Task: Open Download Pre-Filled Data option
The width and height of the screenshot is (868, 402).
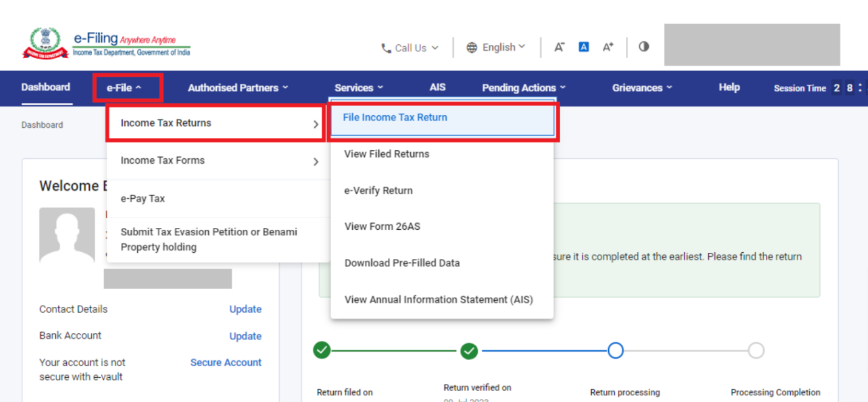Action: pos(402,263)
